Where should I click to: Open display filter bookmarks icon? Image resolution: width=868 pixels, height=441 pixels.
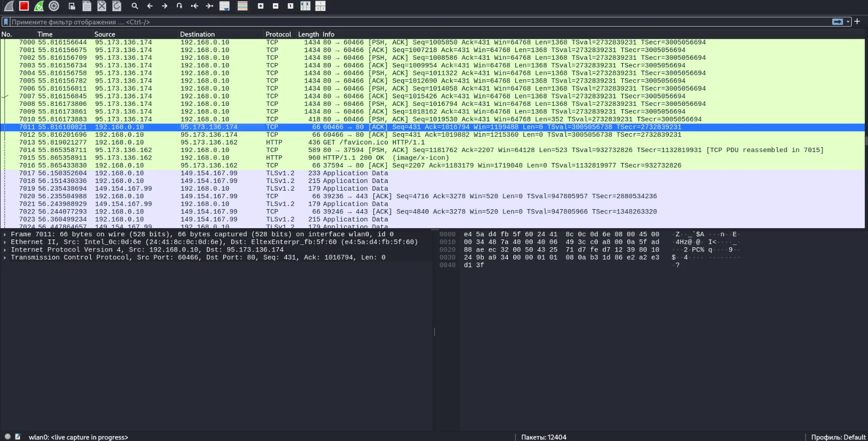[6, 22]
